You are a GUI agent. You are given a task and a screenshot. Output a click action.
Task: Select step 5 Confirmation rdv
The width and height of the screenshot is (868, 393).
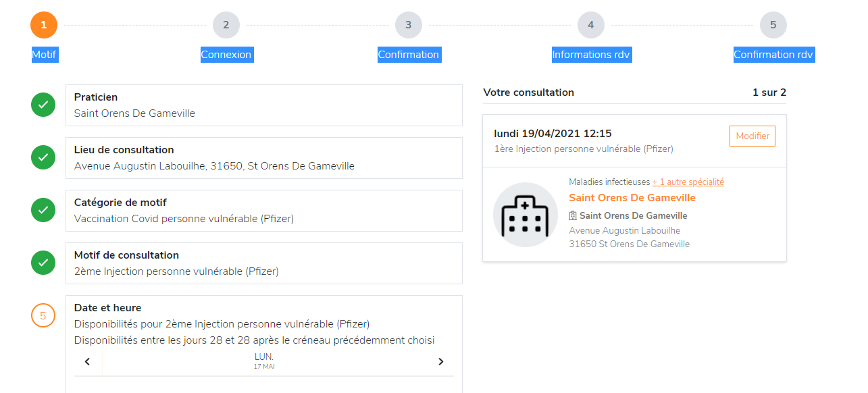tap(773, 25)
